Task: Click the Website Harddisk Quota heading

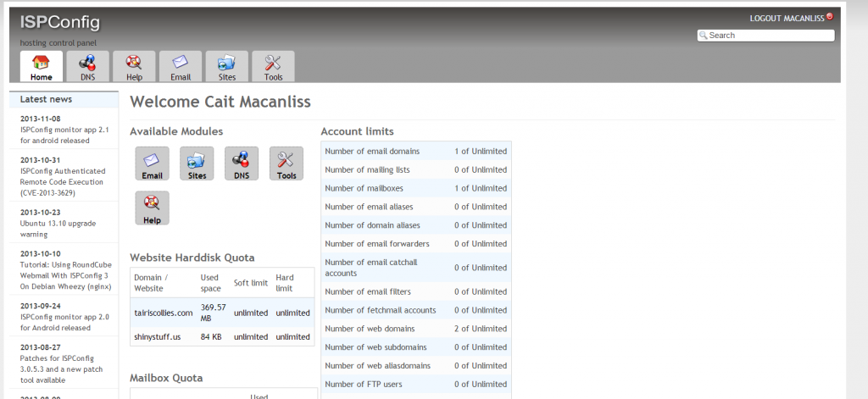Action: point(192,258)
